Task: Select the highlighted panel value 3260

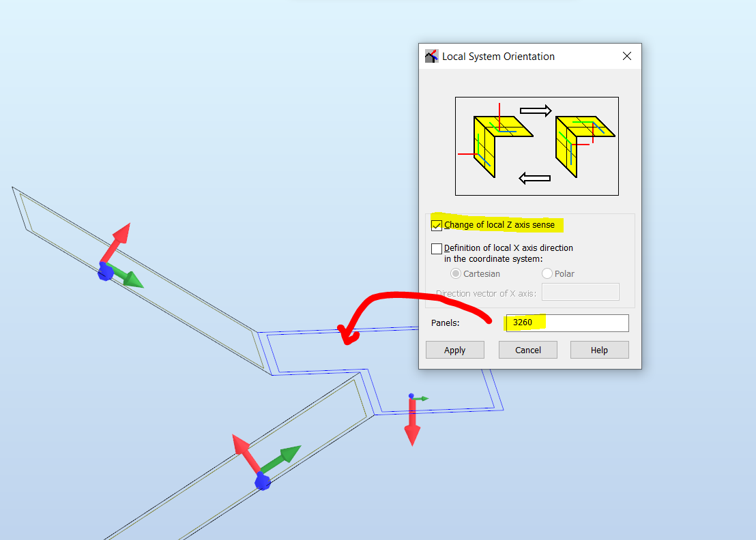Action: click(524, 322)
